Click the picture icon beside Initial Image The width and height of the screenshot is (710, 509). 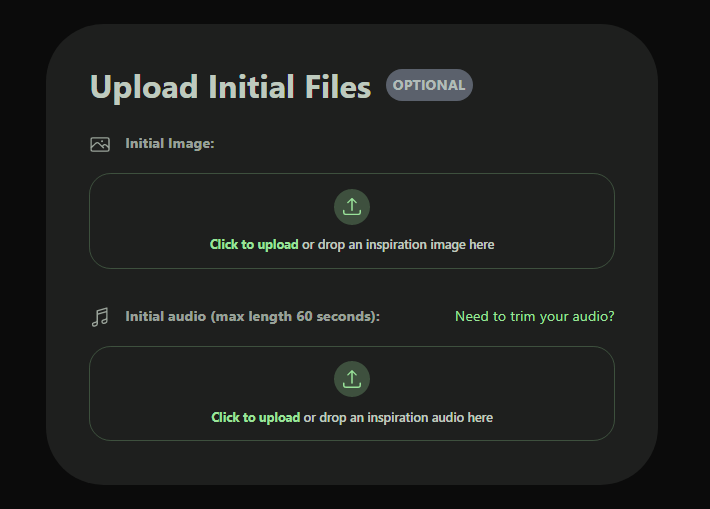click(100, 144)
